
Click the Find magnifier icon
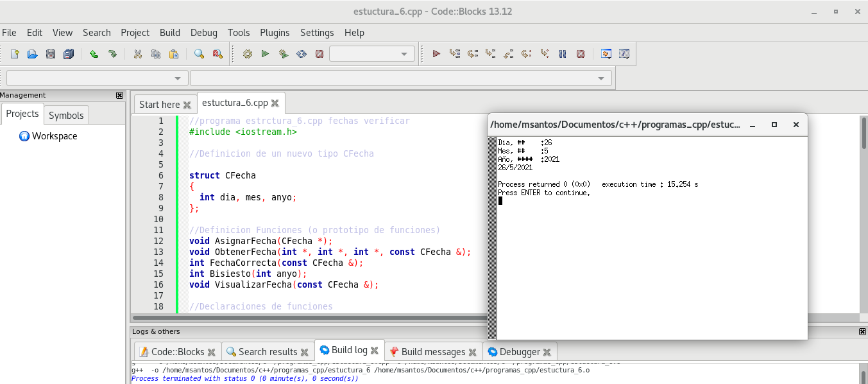tap(199, 54)
